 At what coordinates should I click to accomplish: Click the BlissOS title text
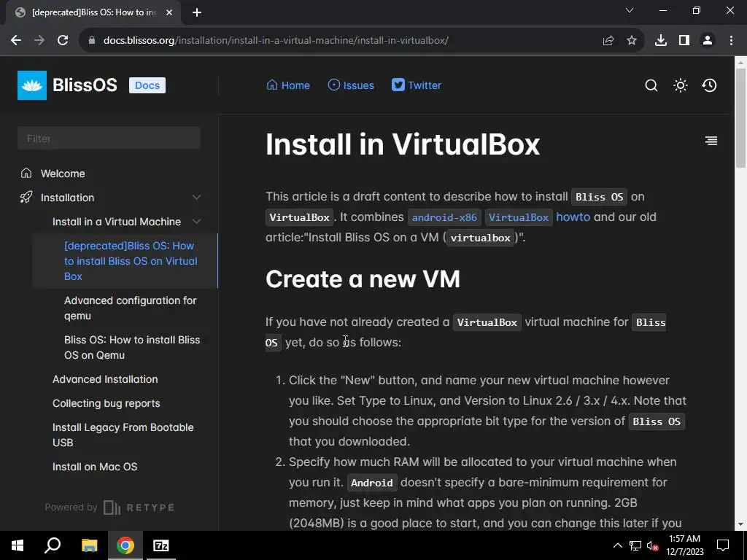pos(85,85)
